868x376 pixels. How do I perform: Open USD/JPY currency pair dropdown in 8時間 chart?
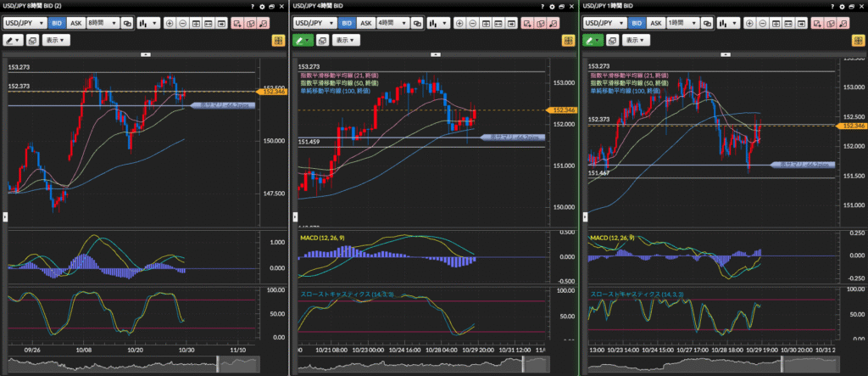(25, 23)
